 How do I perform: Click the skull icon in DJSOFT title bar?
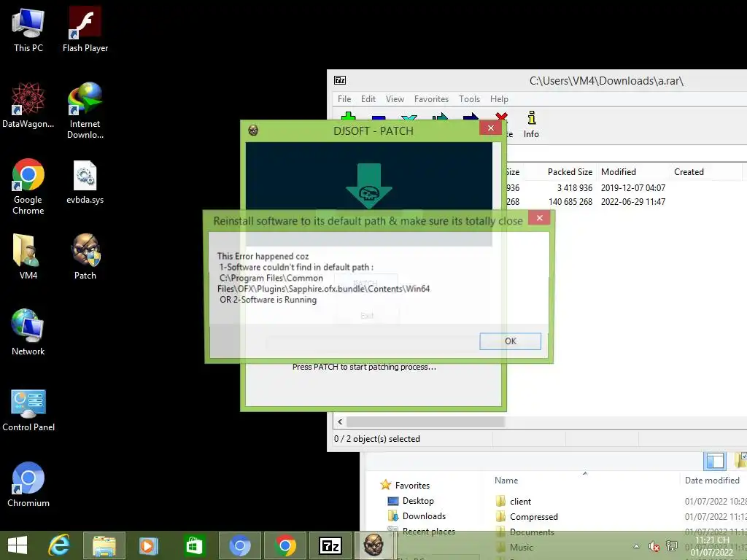click(253, 130)
